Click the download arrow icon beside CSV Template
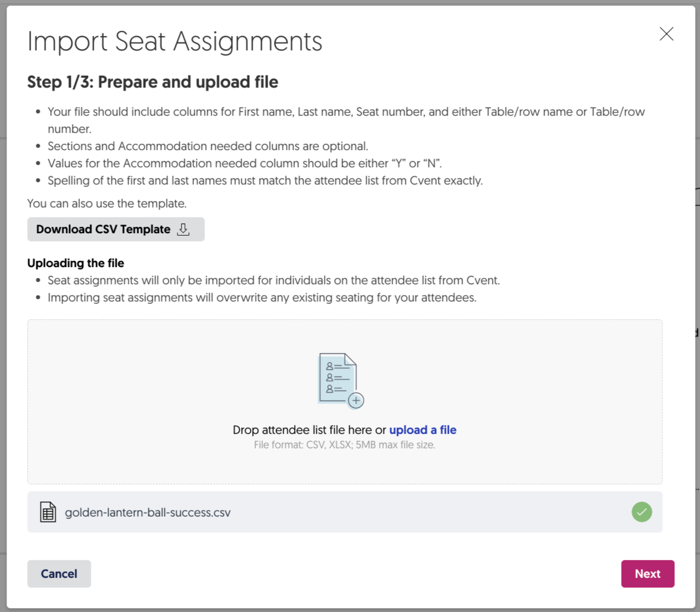 coord(183,229)
